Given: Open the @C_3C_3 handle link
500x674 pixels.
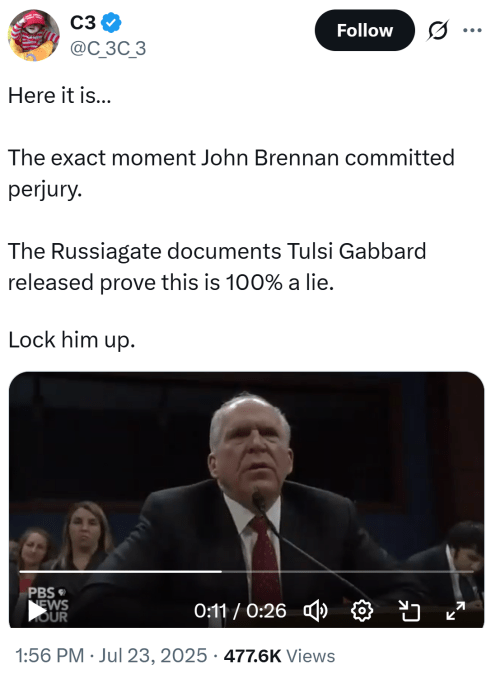Looking at the screenshot, I should 108,49.
